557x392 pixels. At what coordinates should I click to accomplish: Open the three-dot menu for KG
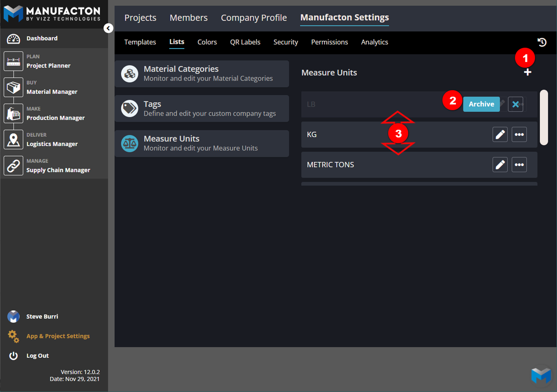(x=519, y=134)
